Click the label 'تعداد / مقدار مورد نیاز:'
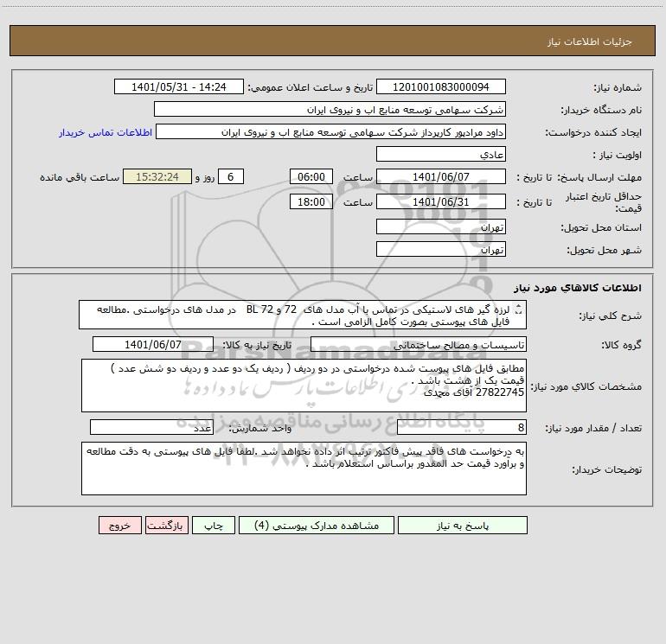 [593, 429]
